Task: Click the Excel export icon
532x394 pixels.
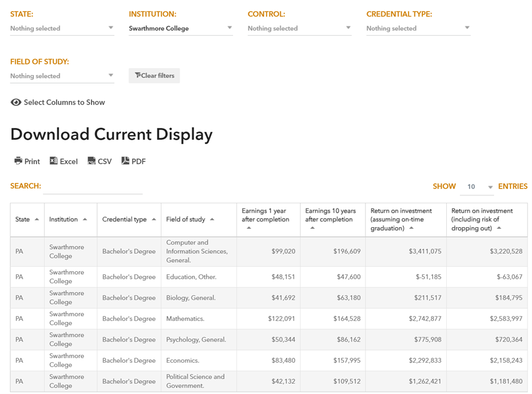Action: point(53,161)
